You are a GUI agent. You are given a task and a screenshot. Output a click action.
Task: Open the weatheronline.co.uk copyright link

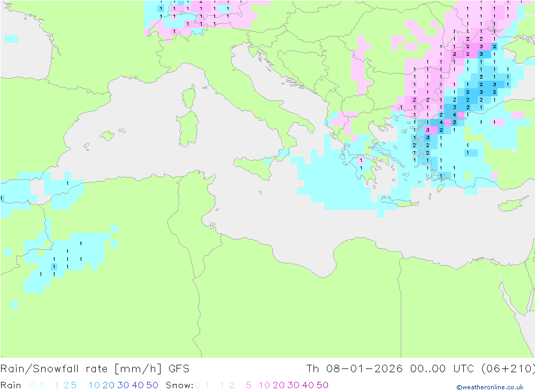point(490,387)
